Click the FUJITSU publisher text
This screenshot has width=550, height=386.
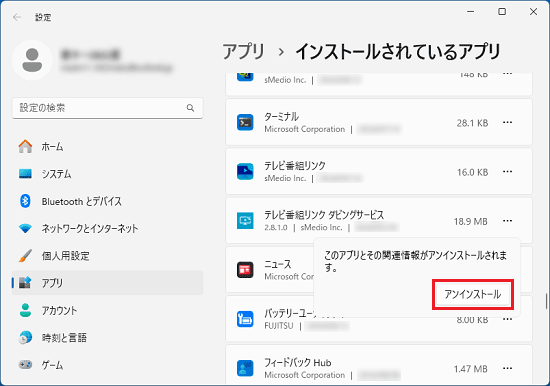click(279, 326)
